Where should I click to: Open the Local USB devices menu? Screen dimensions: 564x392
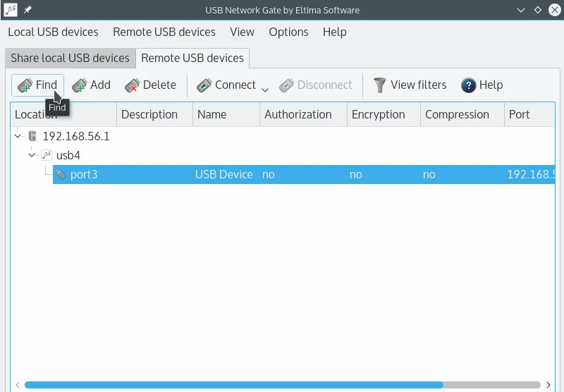tap(53, 32)
